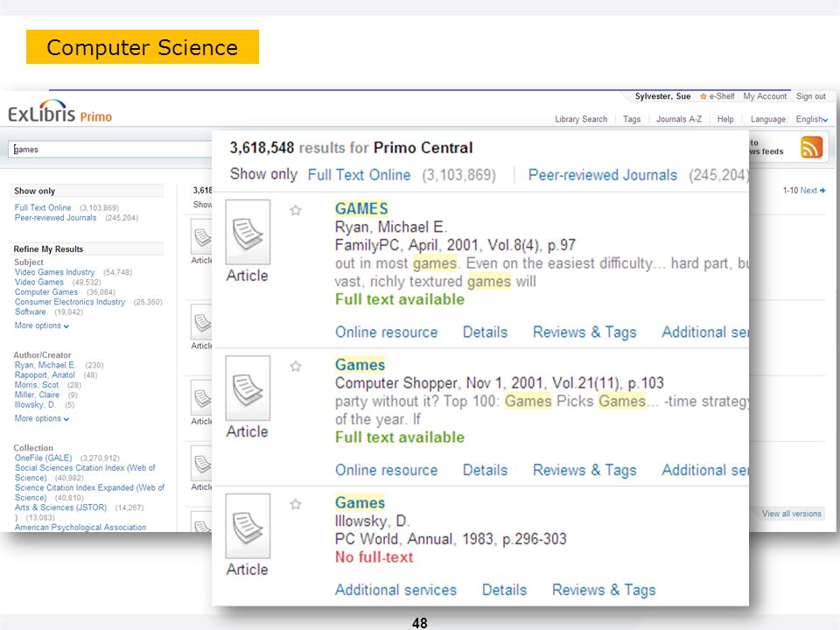Select Arts & Sciences (JSTOR) collection
The image size is (840, 630).
pyautogui.click(x=60, y=507)
